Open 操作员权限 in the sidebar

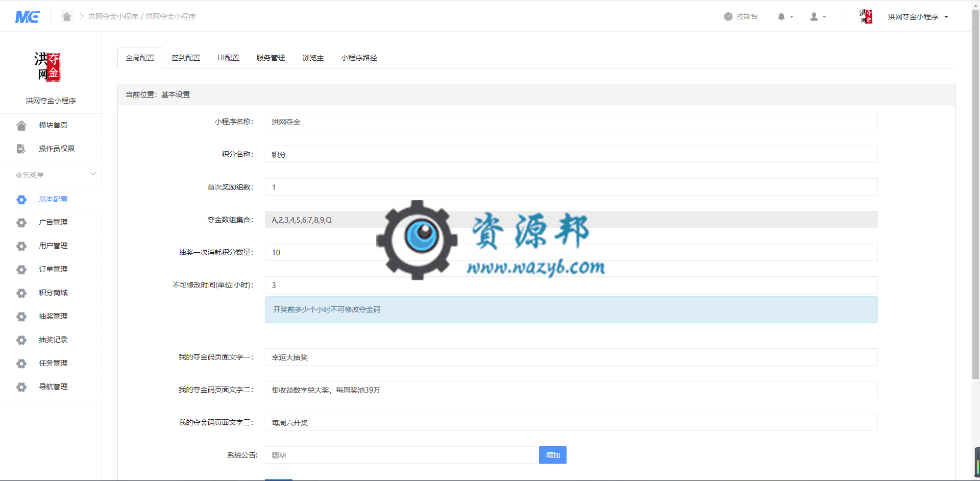click(x=57, y=149)
